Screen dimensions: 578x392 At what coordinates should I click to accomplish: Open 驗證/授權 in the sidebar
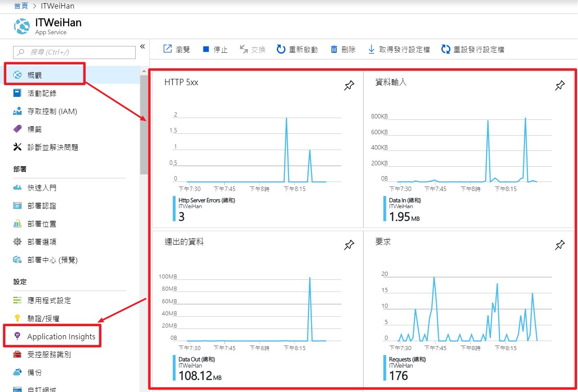(x=70, y=319)
